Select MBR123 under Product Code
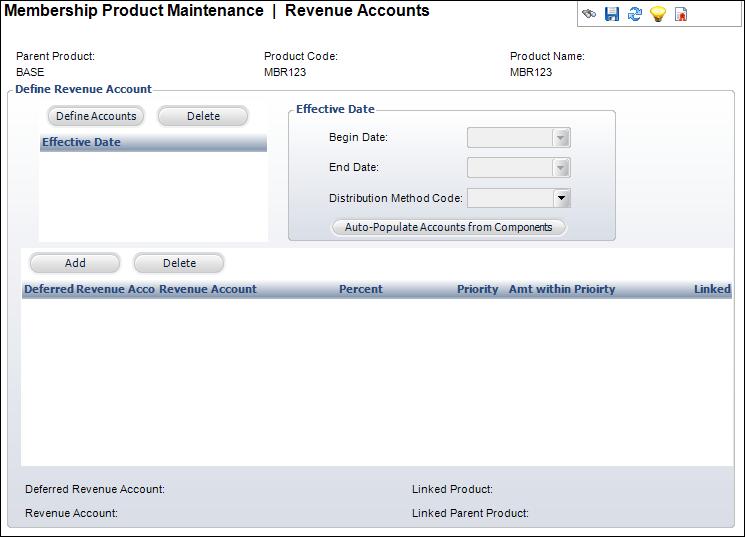This screenshot has width=745, height=537. click(x=285, y=72)
